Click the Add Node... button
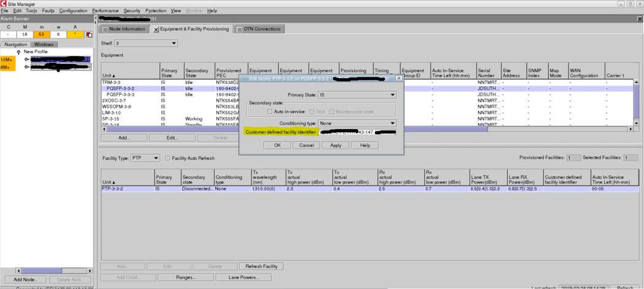This screenshot has width=644, height=289. click(x=26, y=280)
